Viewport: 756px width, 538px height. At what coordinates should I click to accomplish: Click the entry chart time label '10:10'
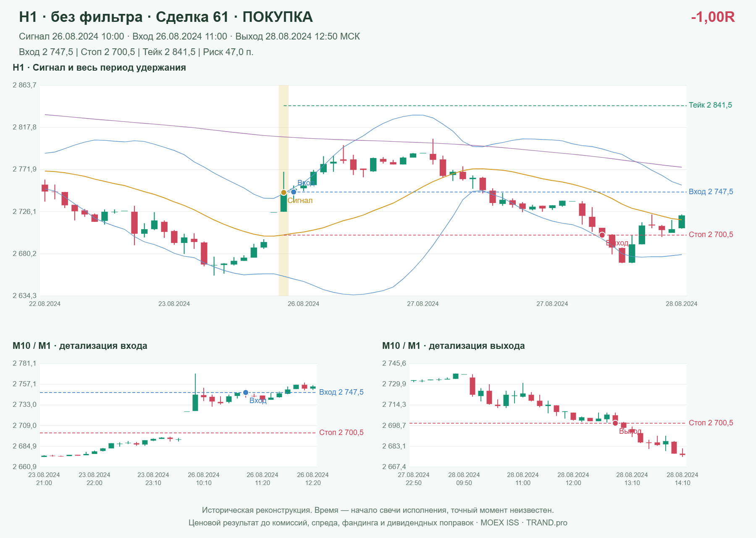204,483
